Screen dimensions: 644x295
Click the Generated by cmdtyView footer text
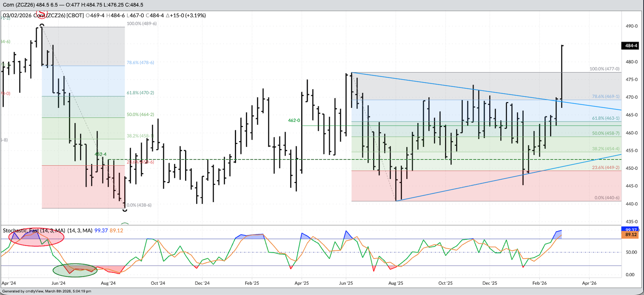point(46,291)
